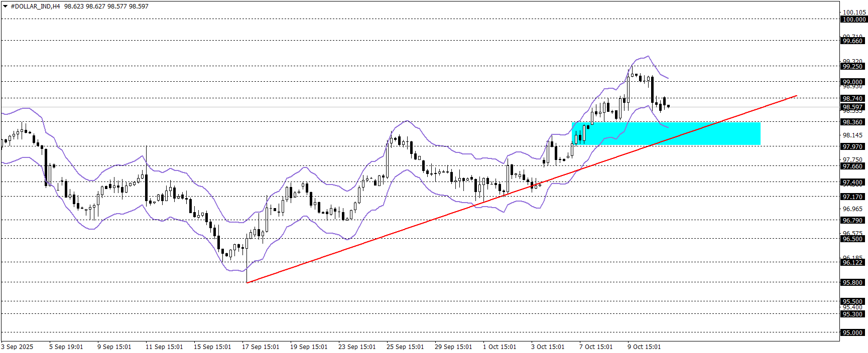Click the 3 Sep 2025 date label
The height and width of the screenshot is (353, 868).
click(x=18, y=347)
